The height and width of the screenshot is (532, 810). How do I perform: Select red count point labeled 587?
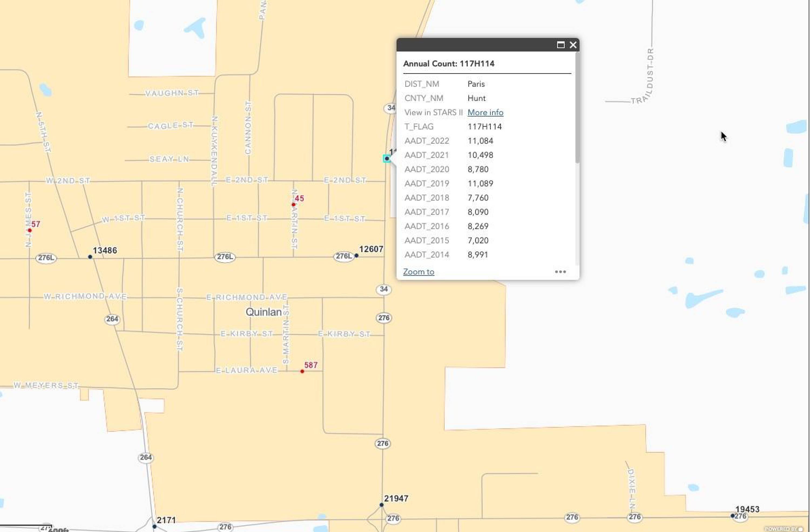click(x=302, y=371)
